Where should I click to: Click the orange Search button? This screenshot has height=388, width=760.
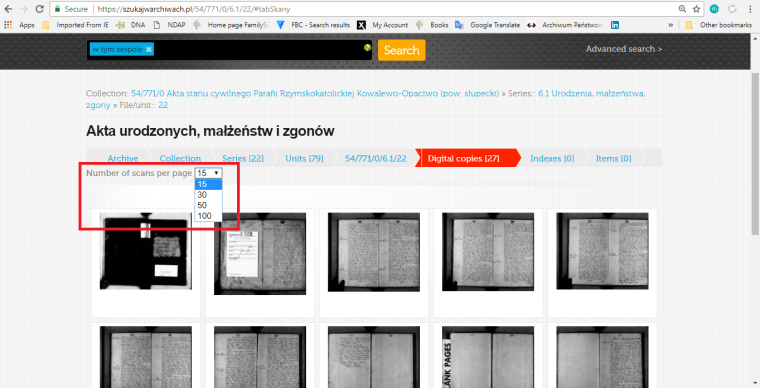[401, 50]
